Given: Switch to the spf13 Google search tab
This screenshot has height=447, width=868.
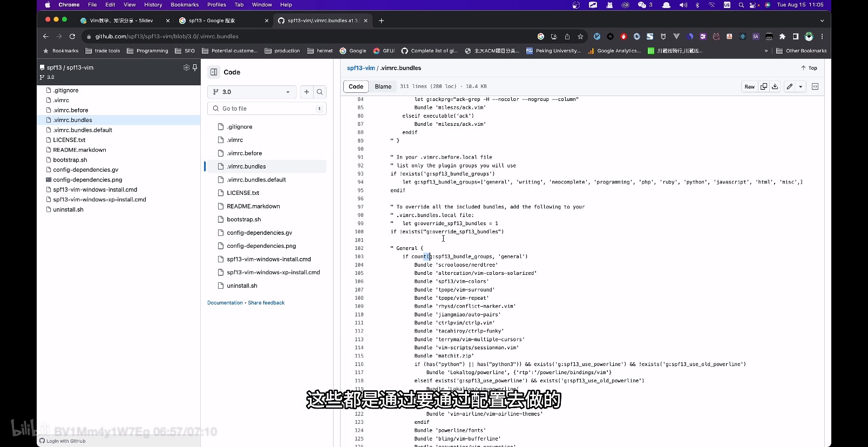Looking at the screenshot, I should tap(223, 21).
